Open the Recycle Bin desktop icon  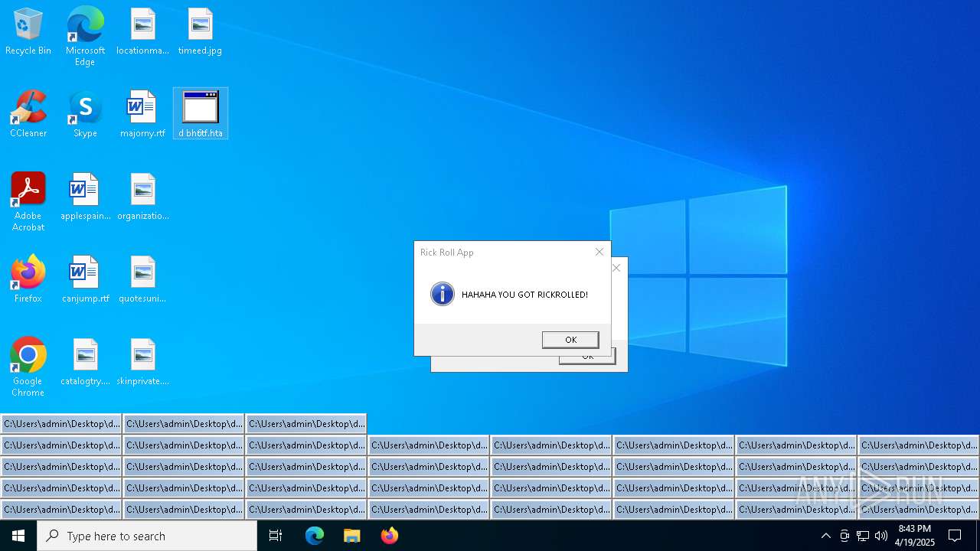pyautogui.click(x=28, y=32)
